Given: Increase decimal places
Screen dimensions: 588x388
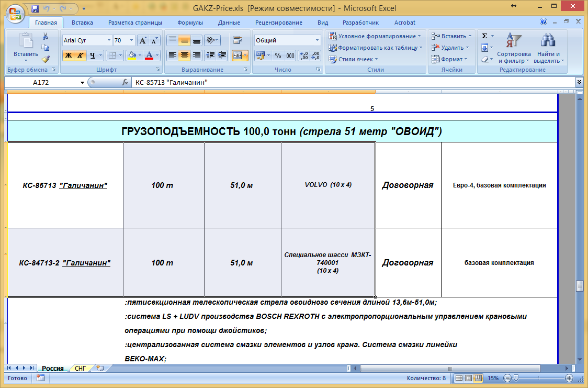Looking at the screenshot, I should point(304,56).
